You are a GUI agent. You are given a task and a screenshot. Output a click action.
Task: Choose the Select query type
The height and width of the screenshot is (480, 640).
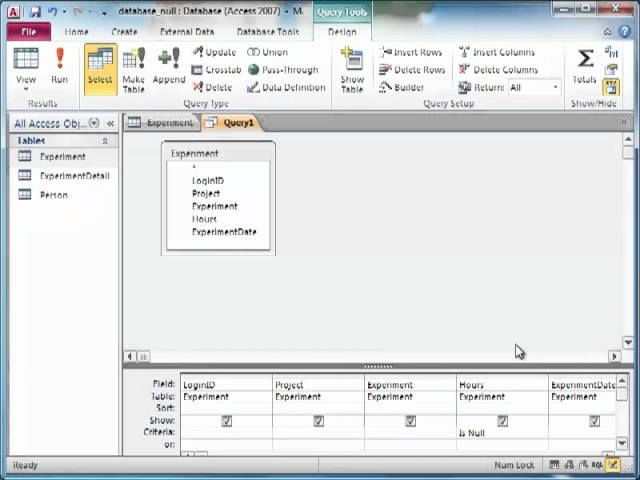[x=100, y=69]
